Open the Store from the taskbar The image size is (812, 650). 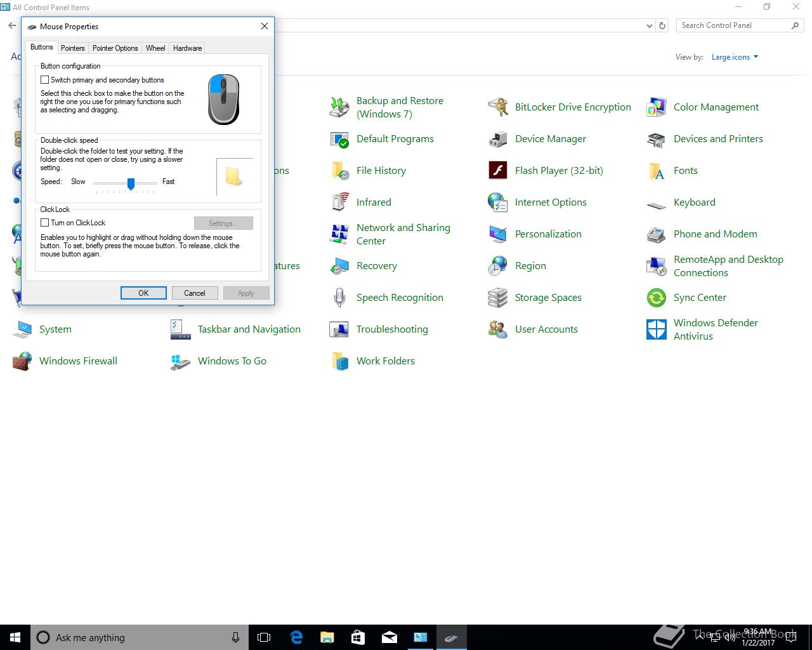[x=358, y=637]
